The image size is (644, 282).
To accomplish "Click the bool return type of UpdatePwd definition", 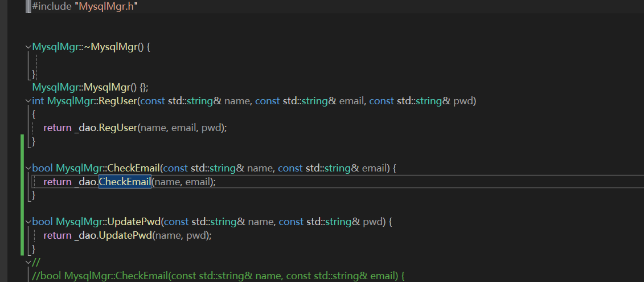I will [42, 222].
